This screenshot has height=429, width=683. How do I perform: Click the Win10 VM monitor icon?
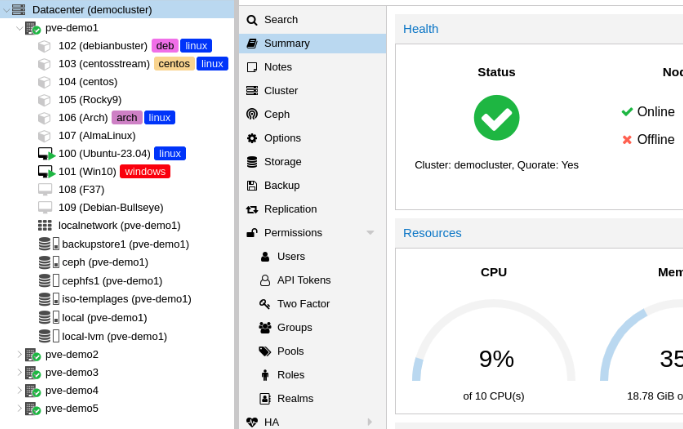(45, 171)
